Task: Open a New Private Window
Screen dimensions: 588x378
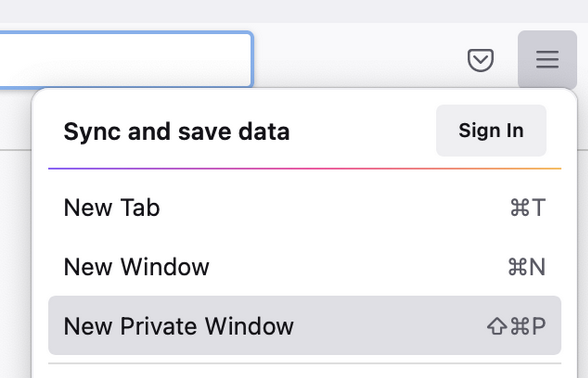Action: [304, 326]
